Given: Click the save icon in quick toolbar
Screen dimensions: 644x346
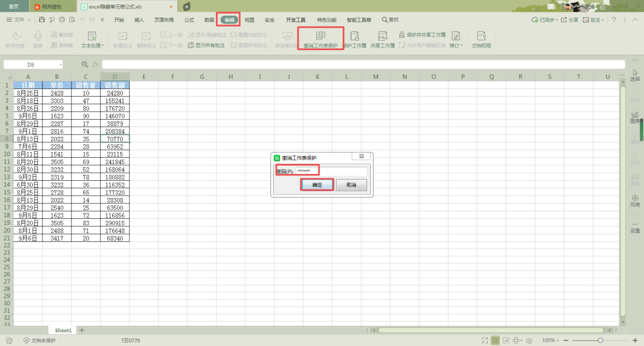Looking at the screenshot, I should (41, 20).
